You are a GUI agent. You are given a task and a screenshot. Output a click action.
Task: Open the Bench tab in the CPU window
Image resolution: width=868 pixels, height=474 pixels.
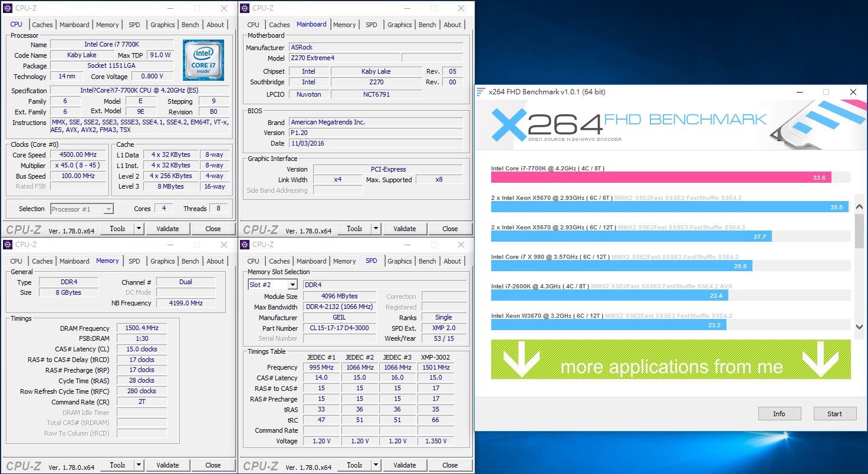coord(190,25)
